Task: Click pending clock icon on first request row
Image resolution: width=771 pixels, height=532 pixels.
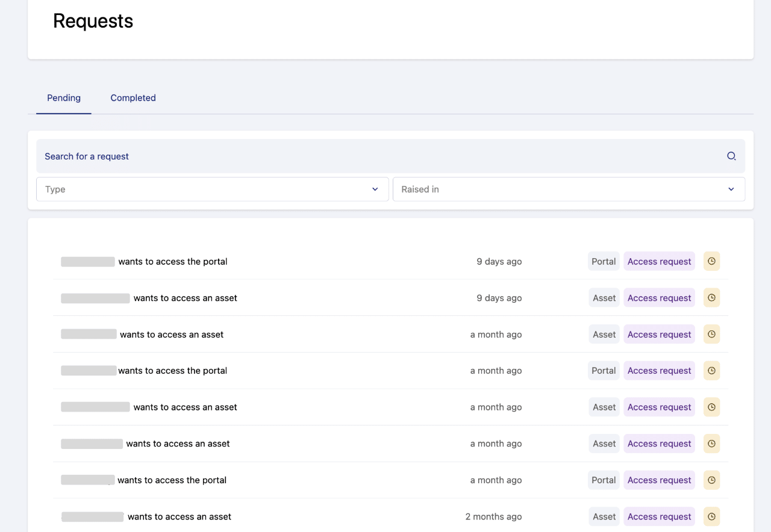Action: click(x=711, y=261)
